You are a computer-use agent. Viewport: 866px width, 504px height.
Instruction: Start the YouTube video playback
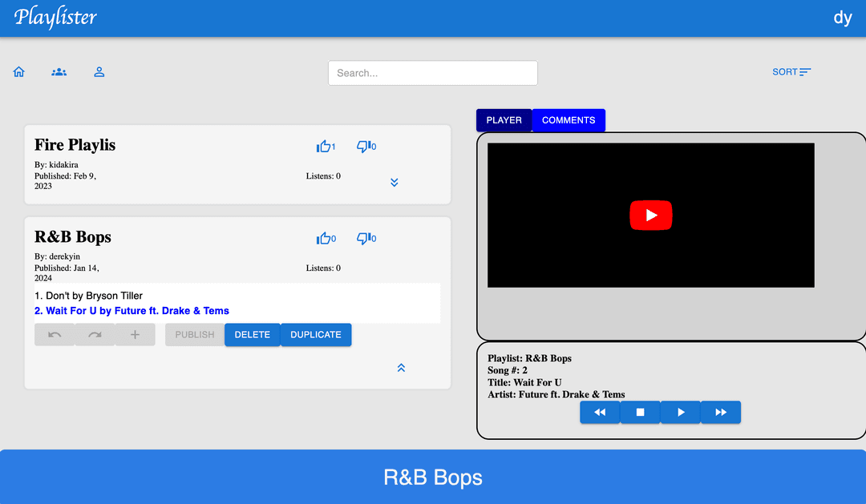[650, 216]
